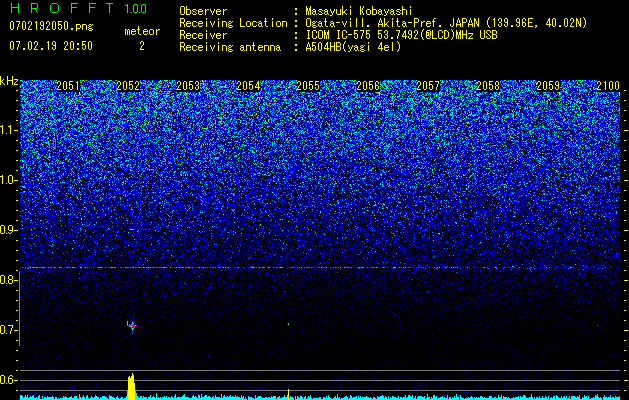Click the 2053 time marker

click(x=188, y=86)
